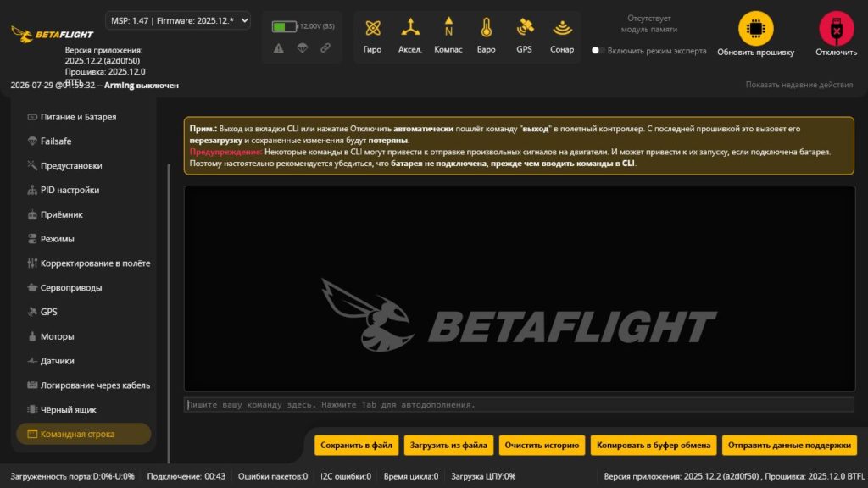The image size is (868, 488).
Task: Toggle Включить режим эксперта switch
Action: point(596,50)
